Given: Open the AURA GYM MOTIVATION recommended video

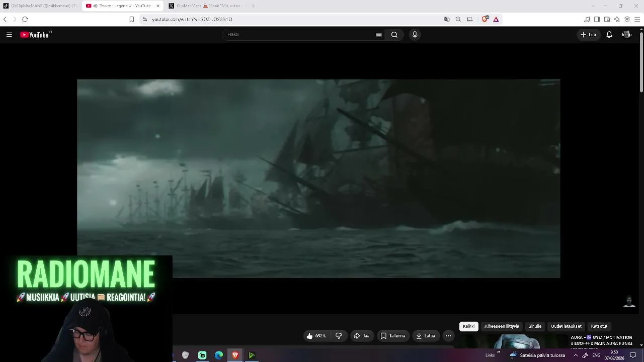Looking at the screenshot, I should (602, 340).
